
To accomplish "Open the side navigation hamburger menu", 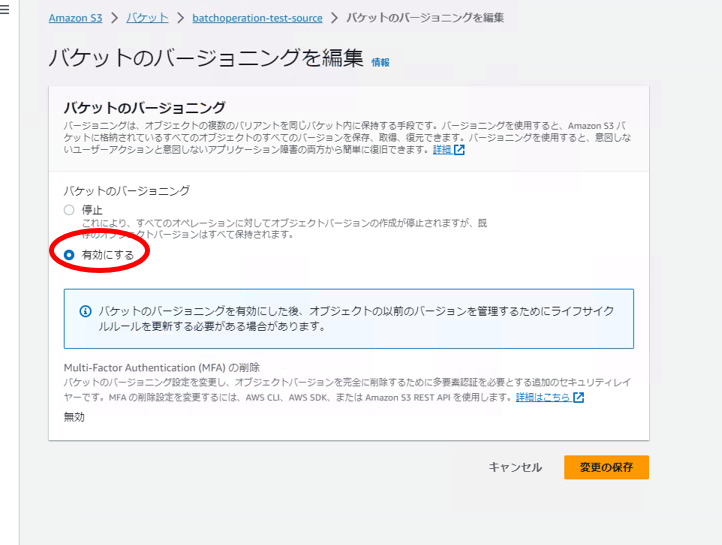I will 5,10.
